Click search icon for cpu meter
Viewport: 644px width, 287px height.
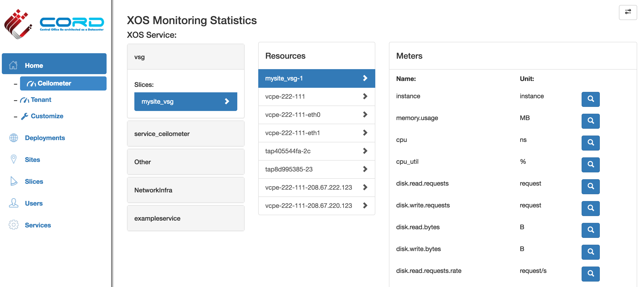[x=590, y=143]
